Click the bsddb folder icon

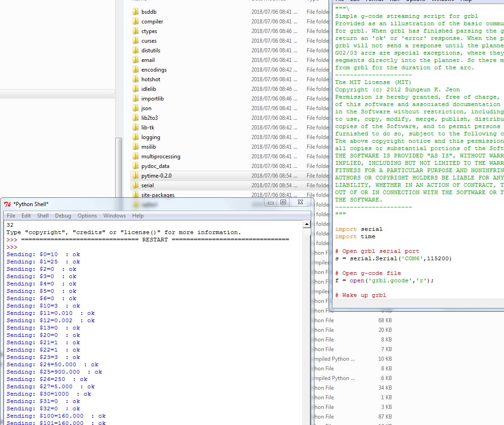[136, 12]
